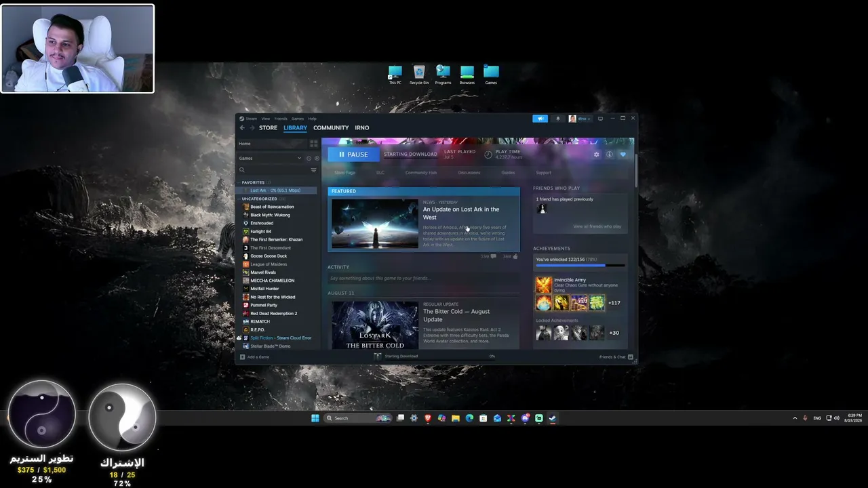Show recent games via clock icon
The height and width of the screenshot is (488, 868).
pyautogui.click(x=309, y=159)
